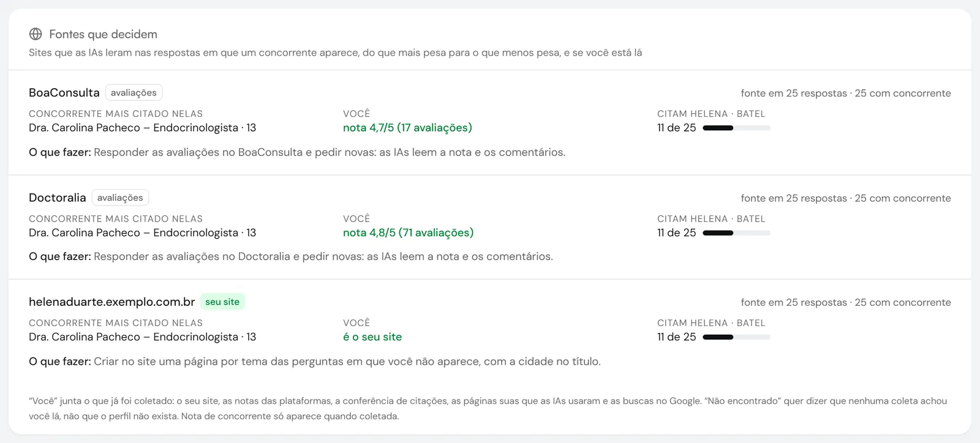Click 'CITAM HELENA · BATEL' label in Doctoralia row

711,219
